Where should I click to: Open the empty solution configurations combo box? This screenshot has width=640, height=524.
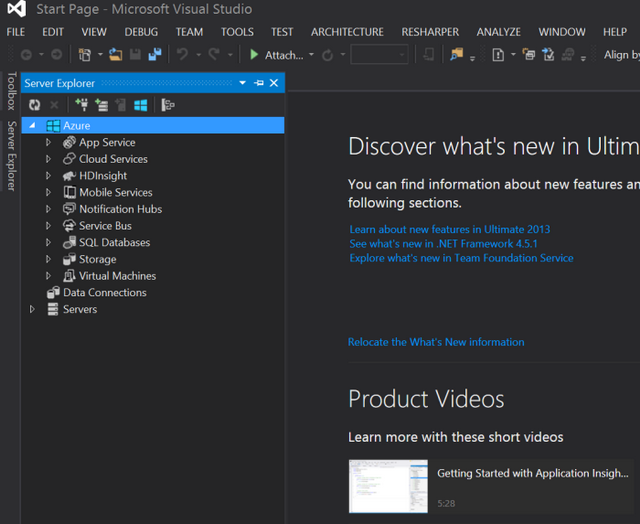pos(379,54)
